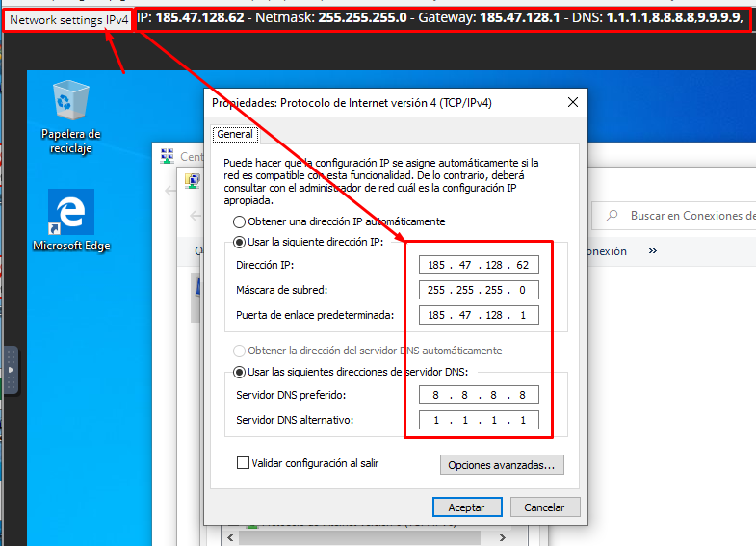Click the search magnifier icon in Conexiones
Screen dimensions: 756x546
pos(612,216)
